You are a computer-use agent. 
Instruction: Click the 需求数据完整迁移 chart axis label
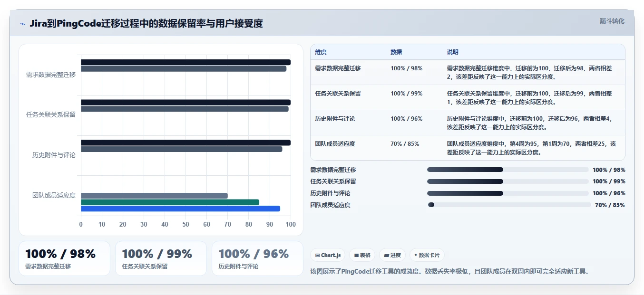tap(51, 75)
